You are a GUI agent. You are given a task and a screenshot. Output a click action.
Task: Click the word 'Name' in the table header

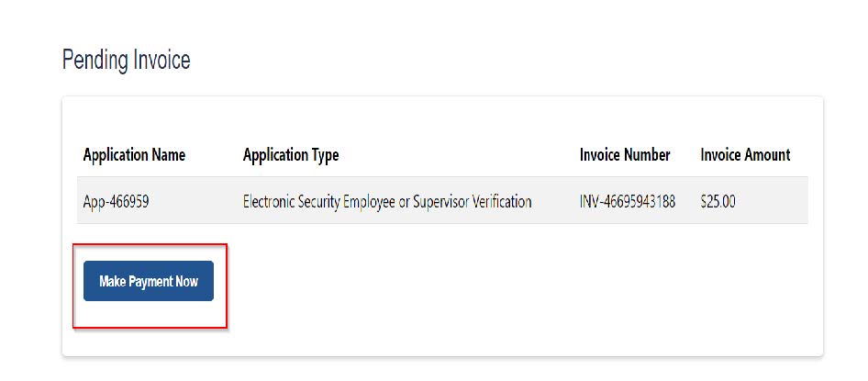(167, 155)
